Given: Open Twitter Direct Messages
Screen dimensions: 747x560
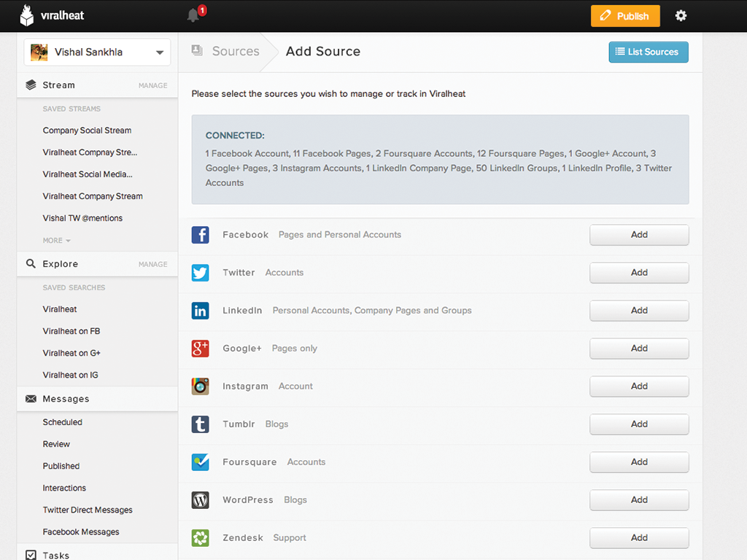Looking at the screenshot, I should 88,510.
